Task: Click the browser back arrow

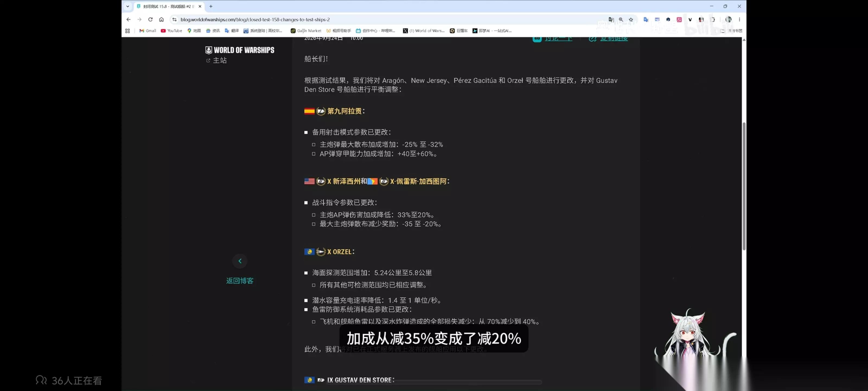Action: (128, 20)
